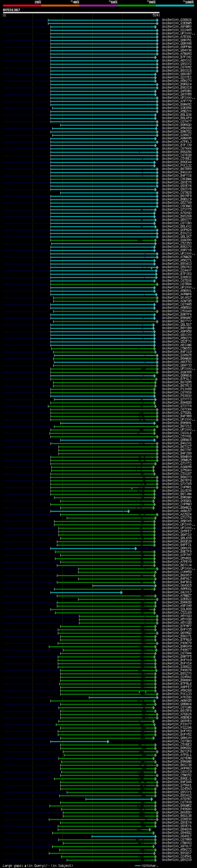Open hit UniRef100_Q8RX51
197x868 pixels.
coord(177,40)
